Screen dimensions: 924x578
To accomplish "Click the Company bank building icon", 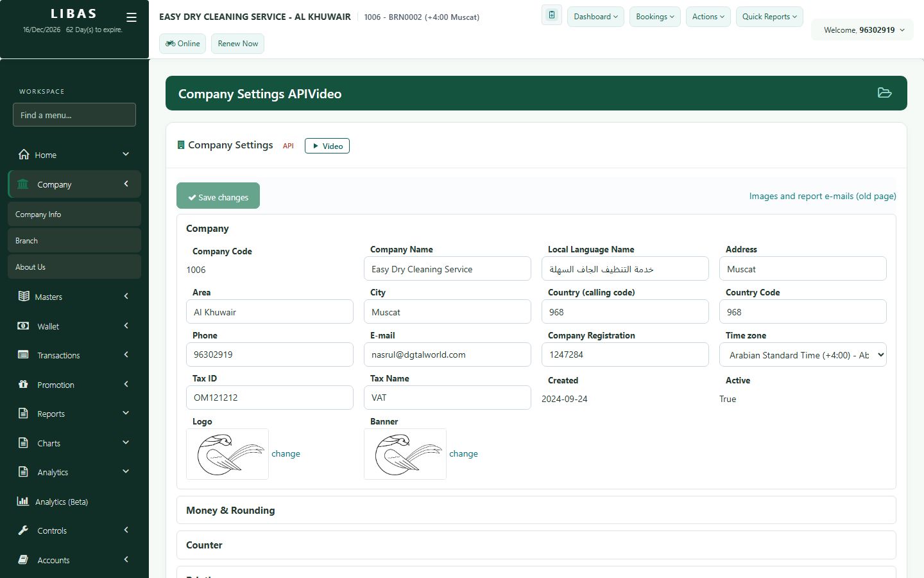I will (x=23, y=184).
